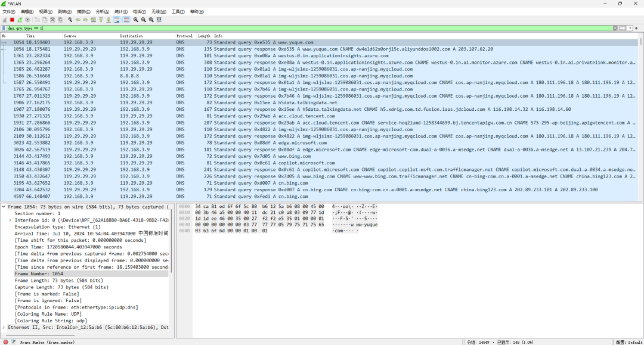The width and height of the screenshot is (644, 345).
Task: Sort packets by the Time column header
Action: (x=43, y=36)
